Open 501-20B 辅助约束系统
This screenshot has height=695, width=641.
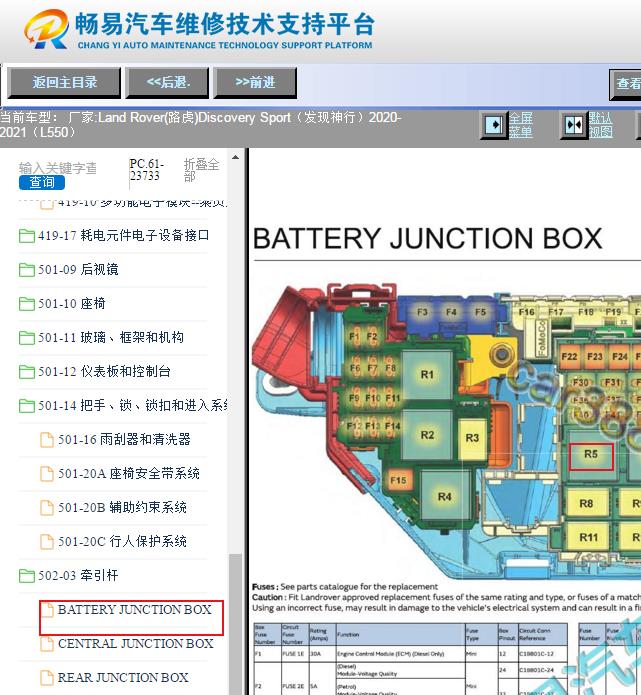coord(122,508)
